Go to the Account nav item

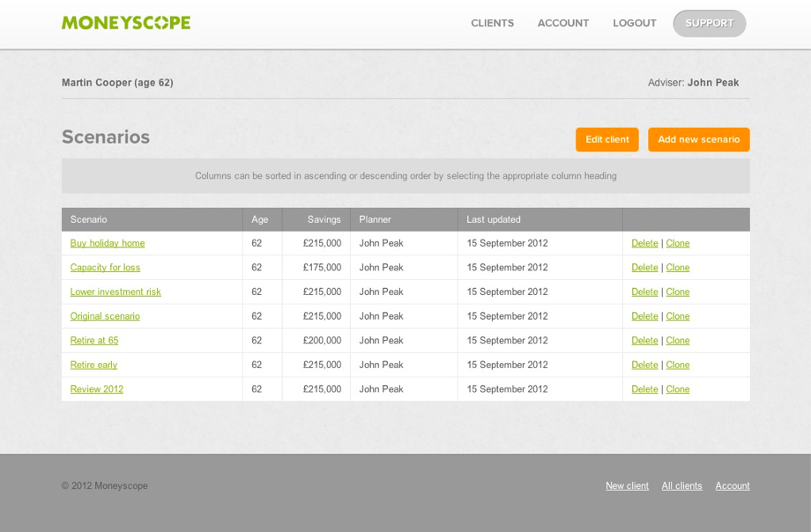[563, 23]
